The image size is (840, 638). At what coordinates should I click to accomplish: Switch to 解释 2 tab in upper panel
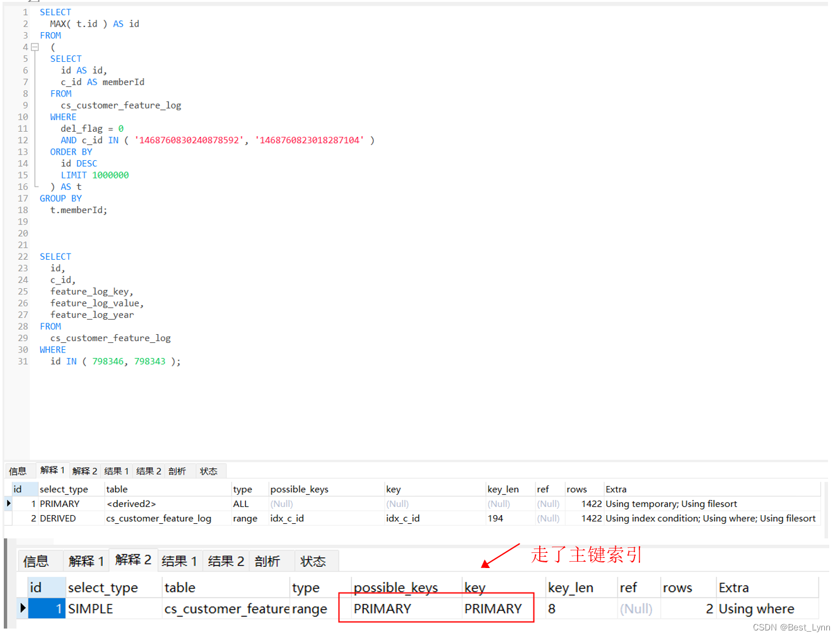(85, 471)
